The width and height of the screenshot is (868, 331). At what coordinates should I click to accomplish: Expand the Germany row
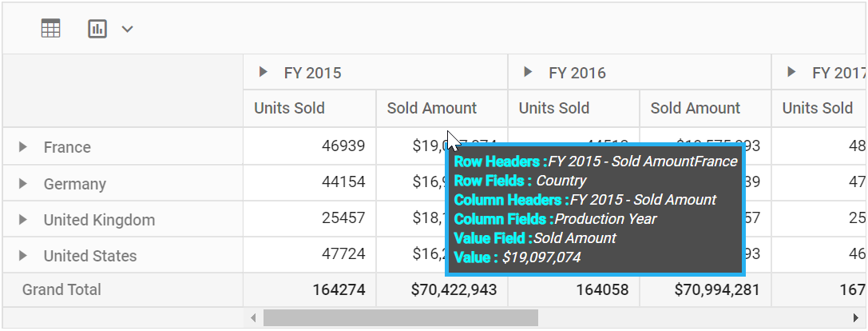pos(22,184)
